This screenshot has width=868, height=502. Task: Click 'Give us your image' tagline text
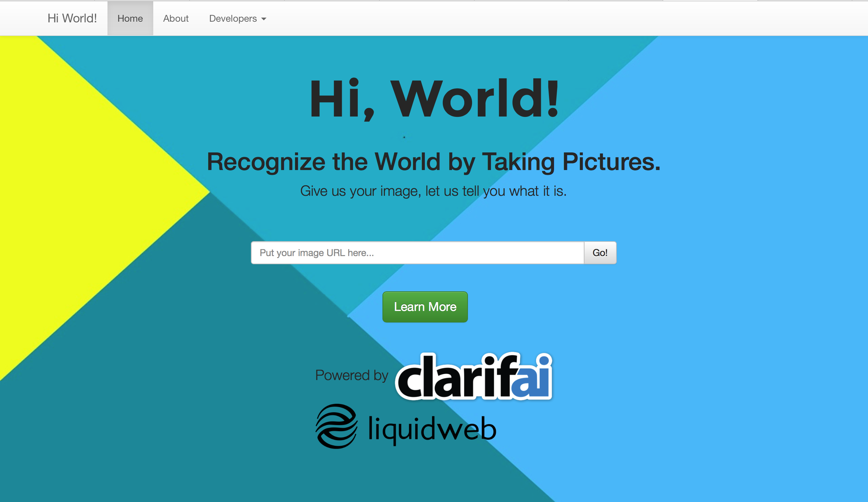[x=433, y=191]
